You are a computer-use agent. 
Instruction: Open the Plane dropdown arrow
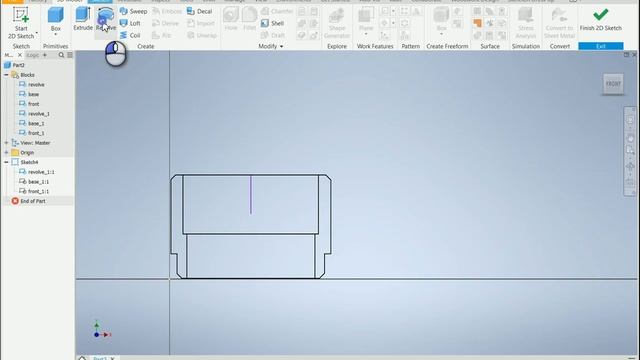366,35
